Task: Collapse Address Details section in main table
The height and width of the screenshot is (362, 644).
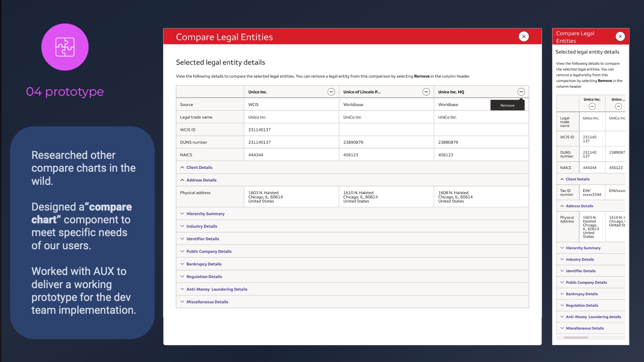Action: pos(201,180)
